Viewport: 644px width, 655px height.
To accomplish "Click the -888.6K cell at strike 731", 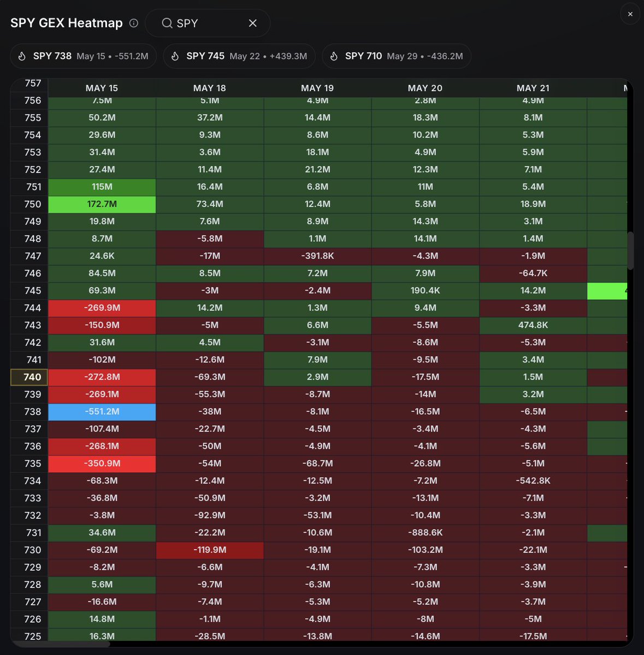I will [425, 533].
